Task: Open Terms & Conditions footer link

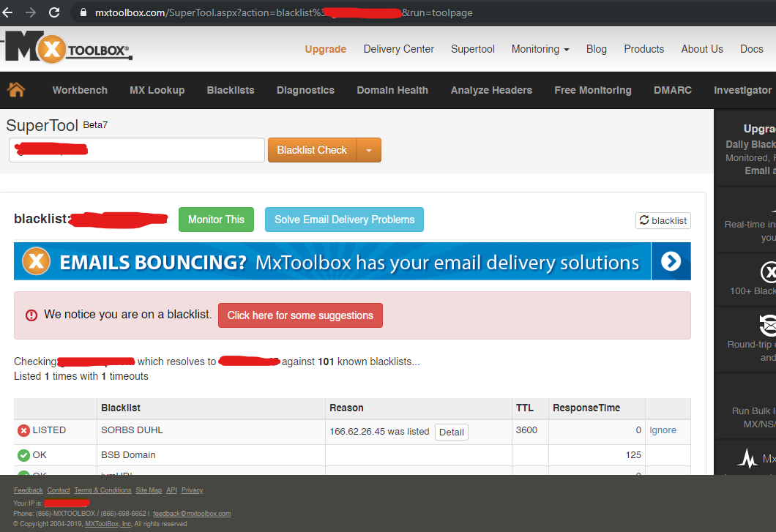Action: pyautogui.click(x=103, y=490)
